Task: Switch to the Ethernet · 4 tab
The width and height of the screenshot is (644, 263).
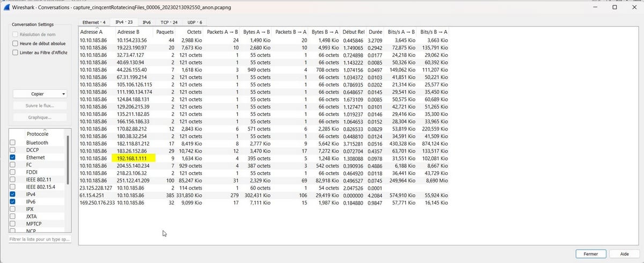Action: coord(94,22)
